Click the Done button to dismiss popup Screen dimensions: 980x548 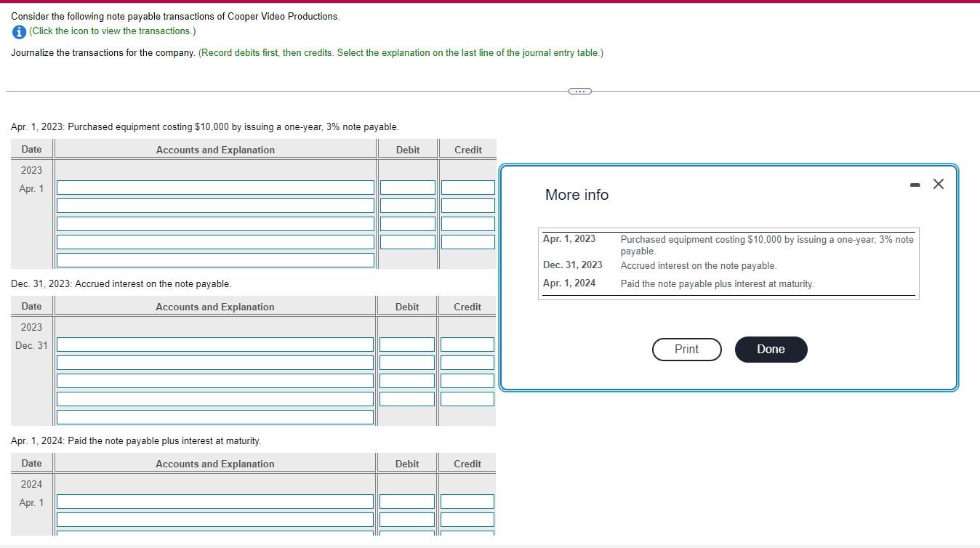[770, 349]
